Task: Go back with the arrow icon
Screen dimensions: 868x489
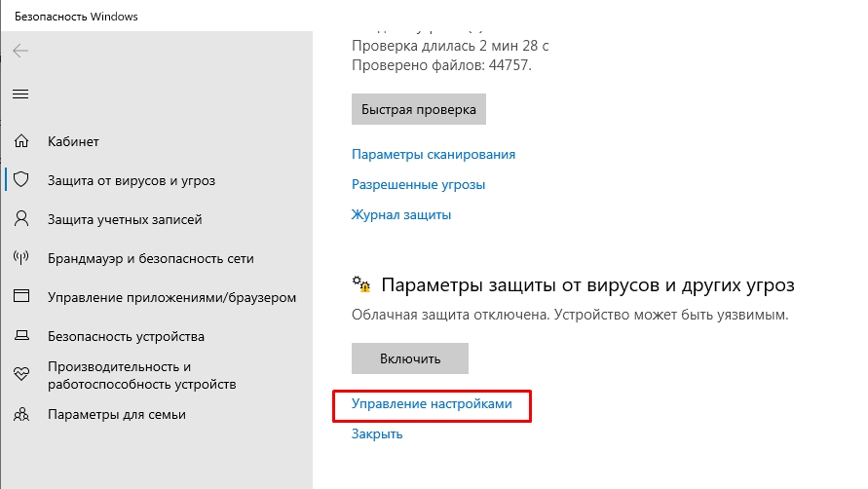Action: [x=20, y=51]
